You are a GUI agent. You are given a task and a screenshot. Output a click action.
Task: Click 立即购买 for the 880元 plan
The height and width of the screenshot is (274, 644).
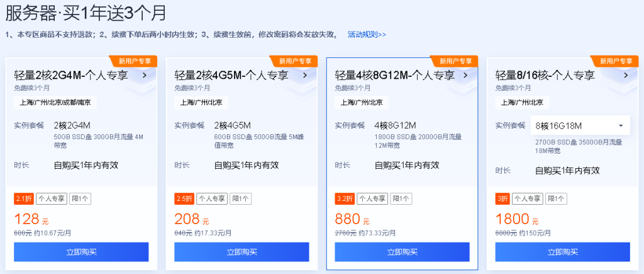pos(402,252)
